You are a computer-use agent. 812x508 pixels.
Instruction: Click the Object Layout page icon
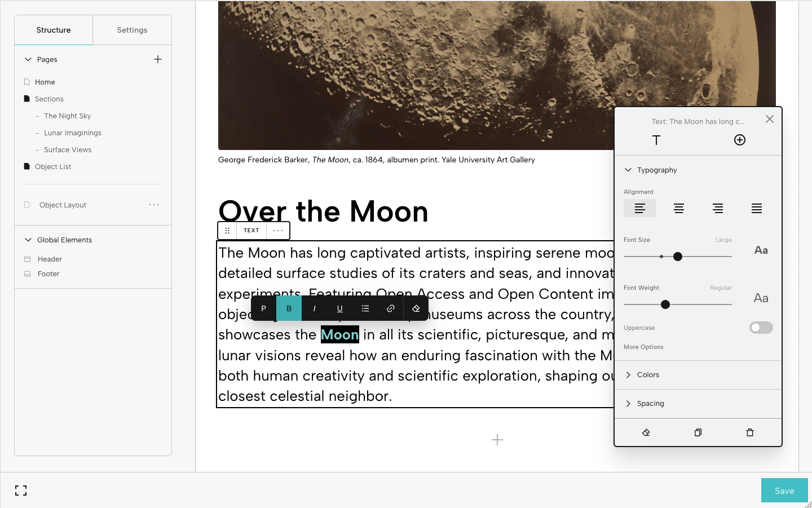(x=27, y=205)
